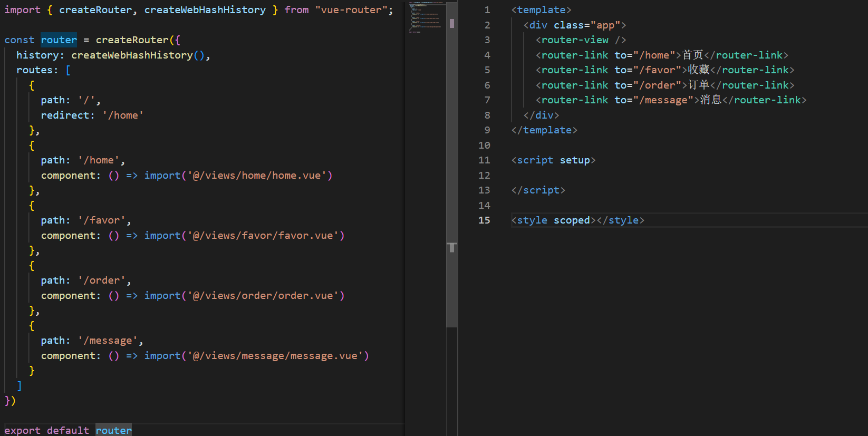868x436 pixels.
Task: Click the router-link line for 订单
Action: pos(665,85)
